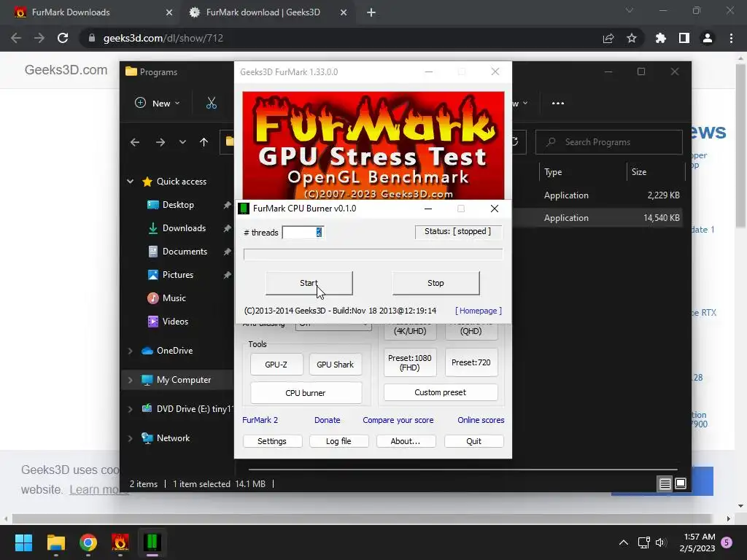Viewport: 747px width, 560px height.
Task: Reload the Chrome page
Action: pyautogui.click(x=63, y=38)
